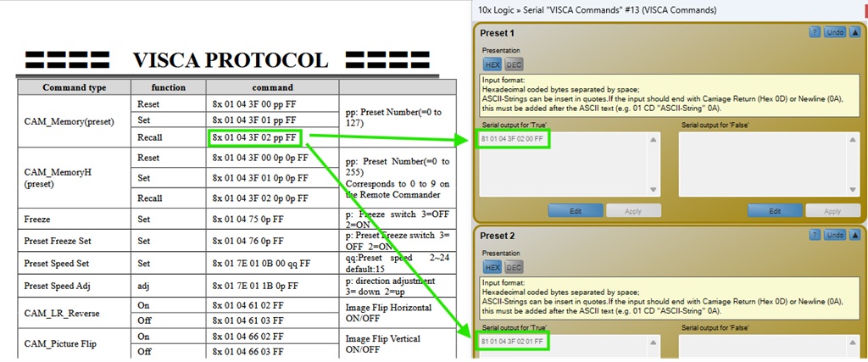This screenshot has width=868, height=362.
Task: Select DEC presentation in Preset 2
Action: 514,267
